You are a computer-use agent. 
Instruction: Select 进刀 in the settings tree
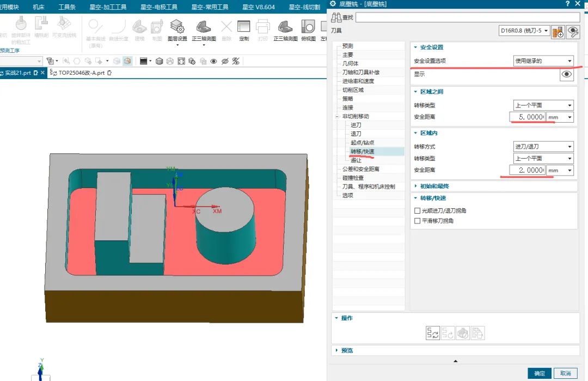click(356, 125)
